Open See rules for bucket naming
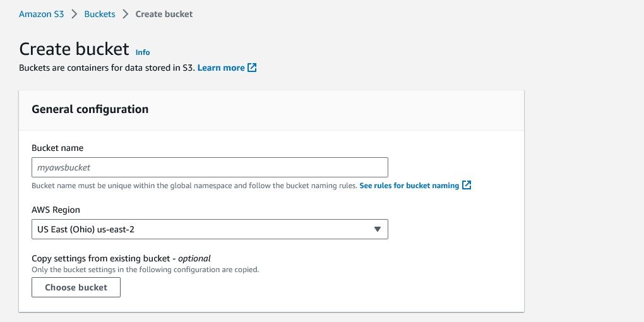This screenshot has height=322, width=644. [409, 186]
